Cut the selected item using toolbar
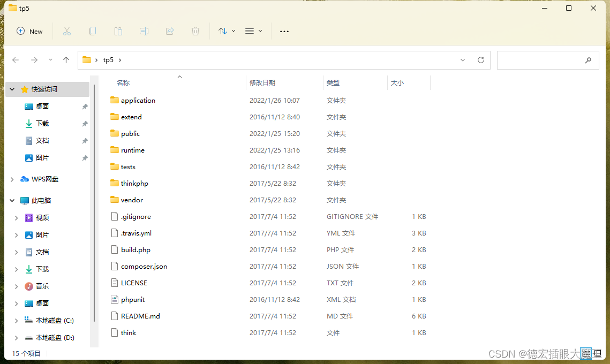The width and height of the screenshot is (610, 364). (67, 31)
